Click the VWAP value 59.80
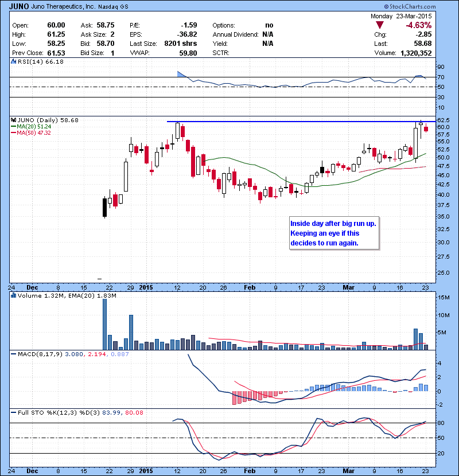The width and height of the screenshot is (459, 476). [x=188, y=53]
